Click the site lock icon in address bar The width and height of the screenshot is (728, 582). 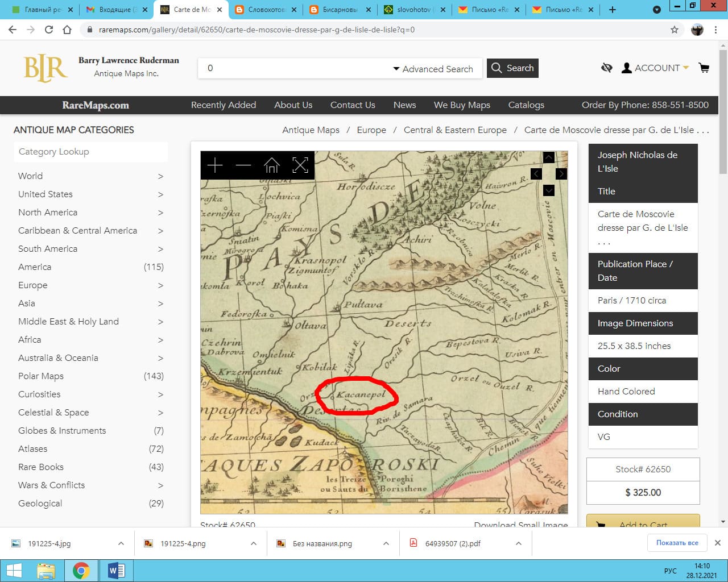pos(89,30)
